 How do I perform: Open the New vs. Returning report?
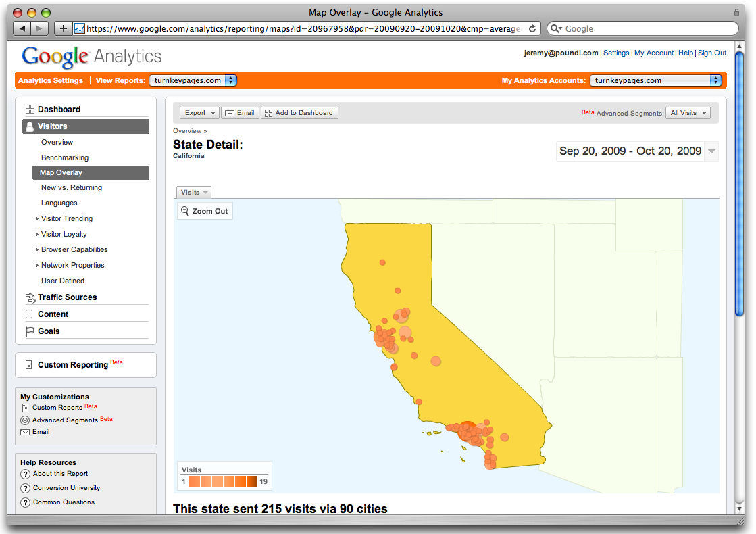click(x=72, y=188)
